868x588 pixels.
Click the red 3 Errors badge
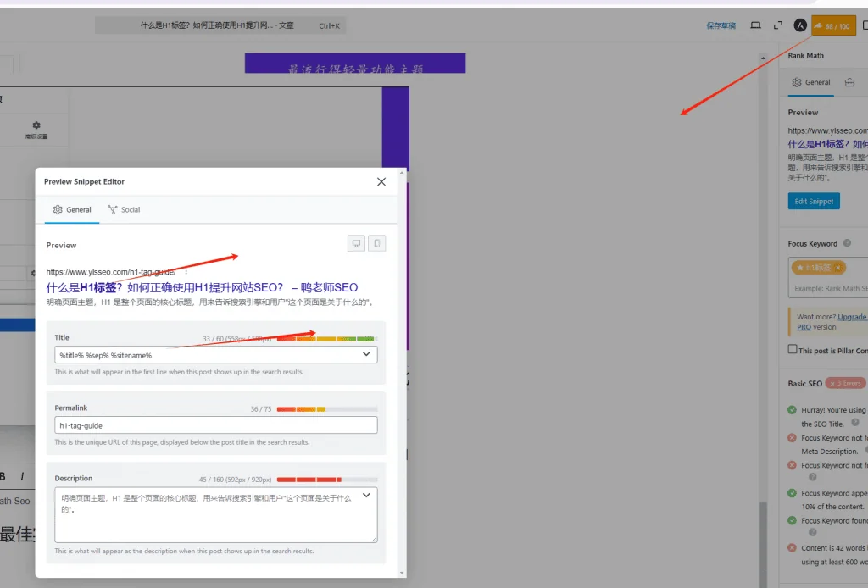pyautogui.click(x=845, y=383)
